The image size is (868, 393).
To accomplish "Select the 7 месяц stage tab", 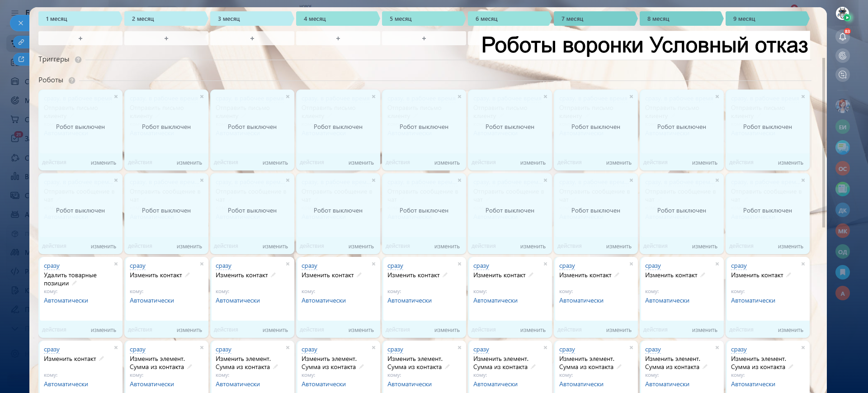I will [x=596, y=19].
